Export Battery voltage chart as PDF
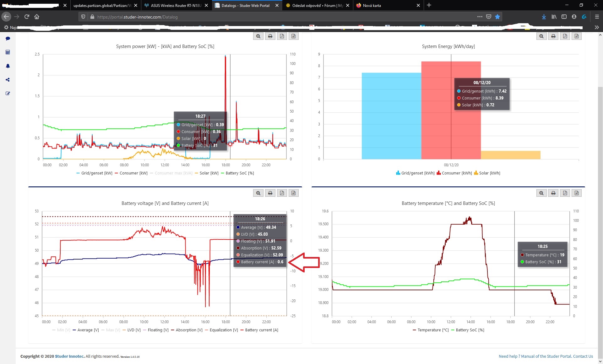603x364 pixels. coord(282,193)
